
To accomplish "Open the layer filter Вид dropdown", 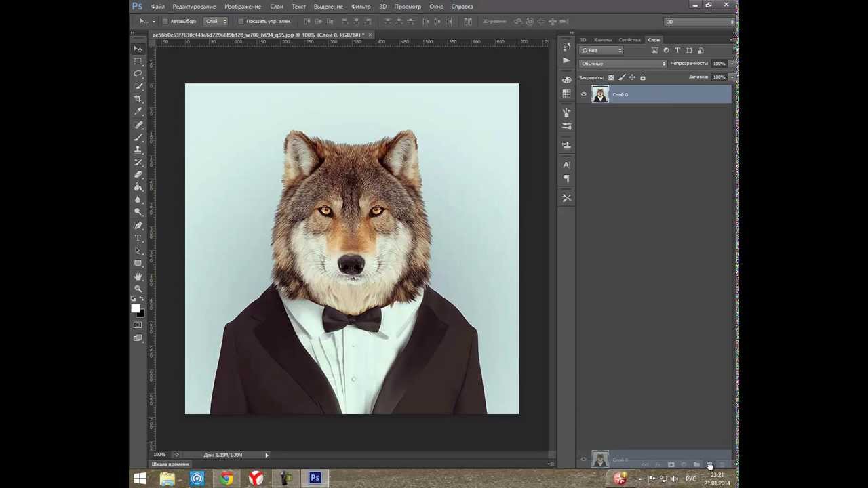I will click(x=601, y=51).
